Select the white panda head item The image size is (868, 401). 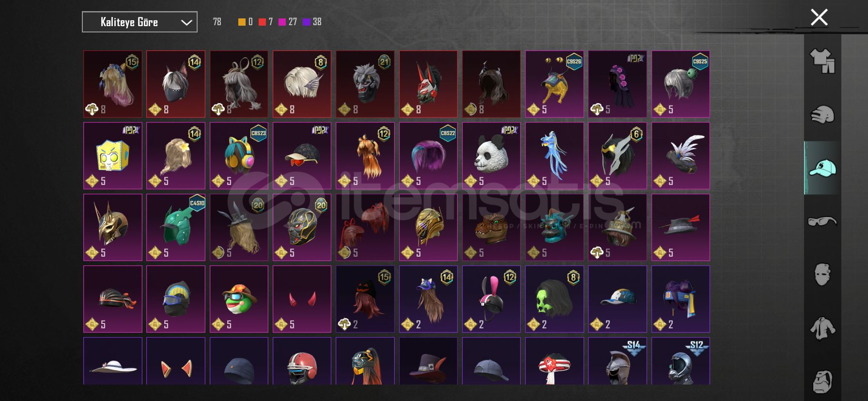tap(491, 155)
